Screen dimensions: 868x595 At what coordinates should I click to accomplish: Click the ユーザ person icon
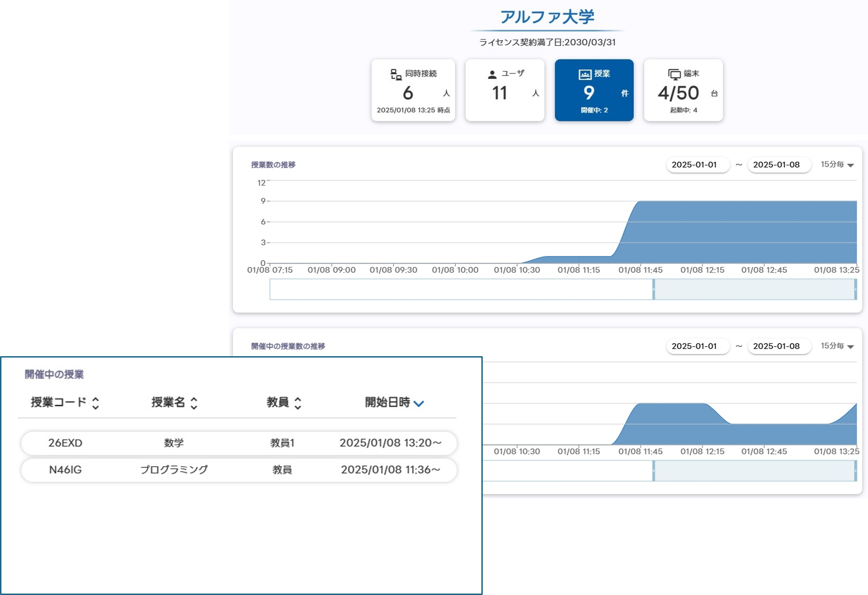[492, 75]
